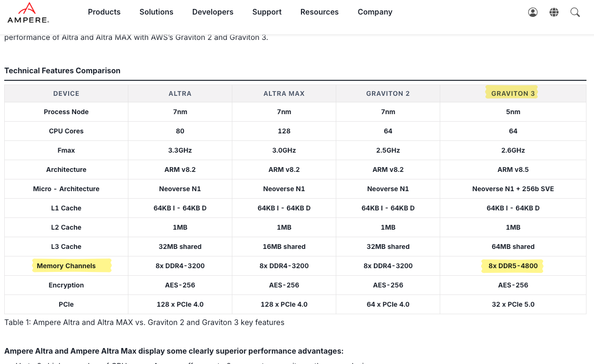This screenshot has width=594, height=364.
Task: Click the 80 CPU Cores cell
Action: (x=180, y=131)
